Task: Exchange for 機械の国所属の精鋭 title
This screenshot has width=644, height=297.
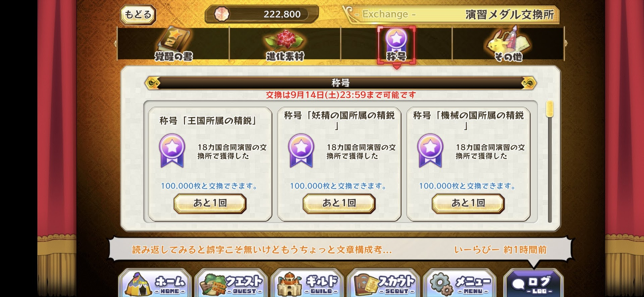Action: coord(468,203)
